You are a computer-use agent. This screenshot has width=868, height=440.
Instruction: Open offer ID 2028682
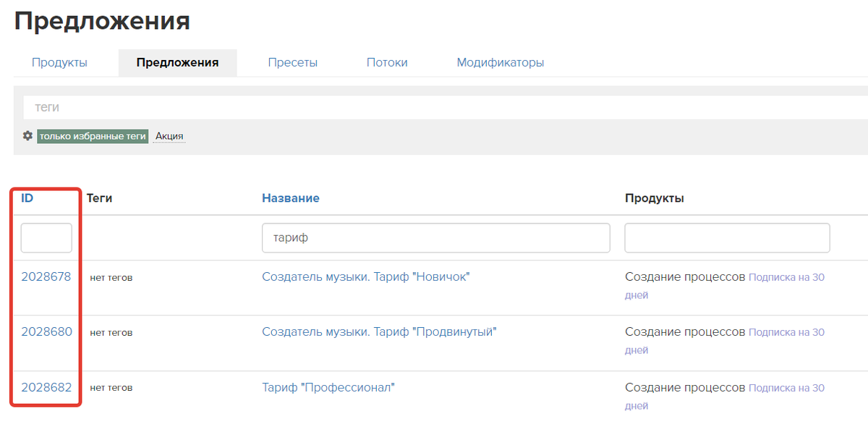46,387
